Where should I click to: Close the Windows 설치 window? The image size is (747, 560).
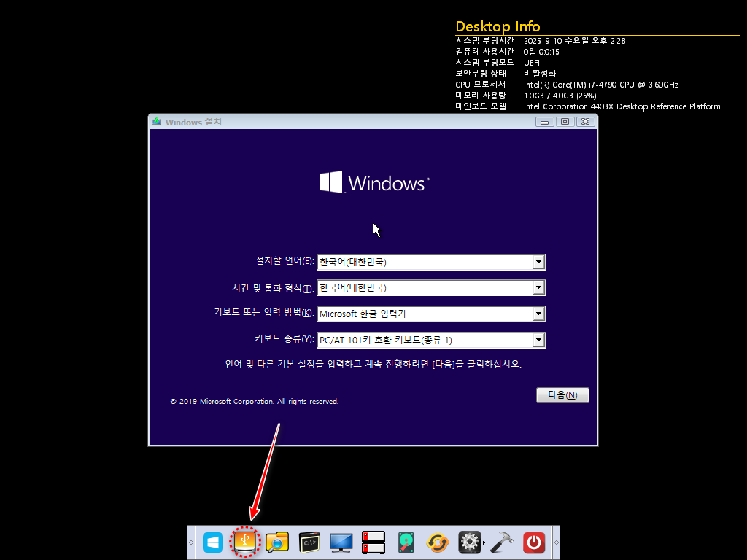pyautogui.click(x=586, y=122)
